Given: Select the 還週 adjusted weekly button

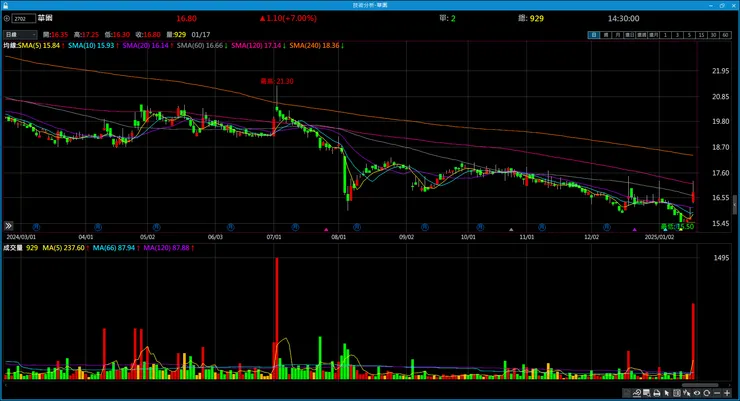Looking at the screenshot, I should [x=641, y=35].
